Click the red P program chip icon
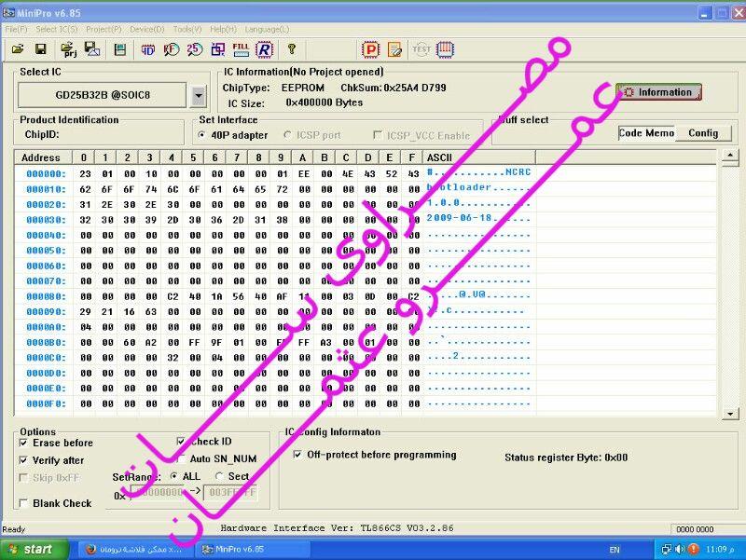The width and height of the screenshot is (746, 560). click(x=370, y=49)
